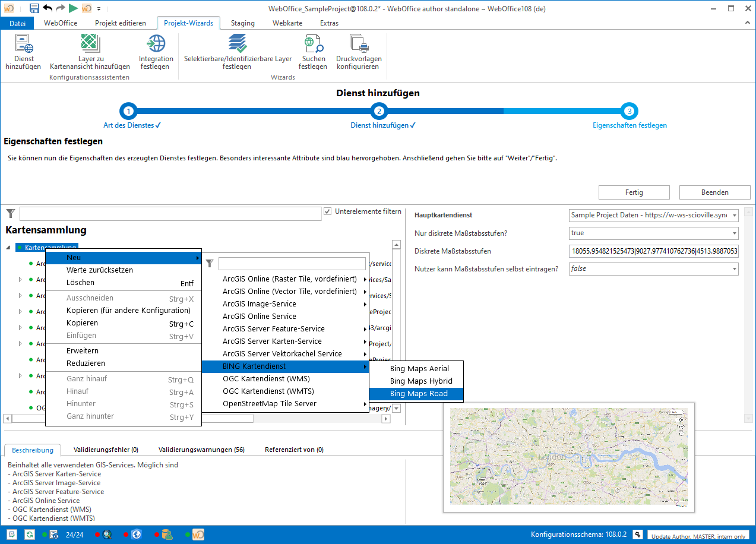Collapse the Kartensammlung tree node

tap(9, 248)
